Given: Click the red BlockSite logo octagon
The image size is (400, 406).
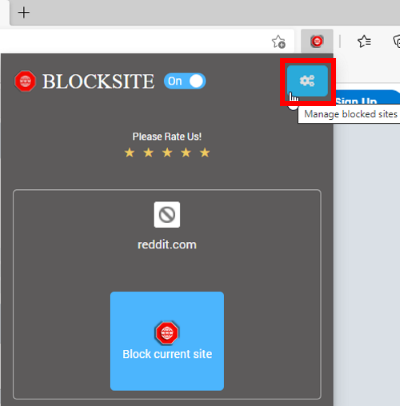Looking at the screenshot, I should [25, 81].
